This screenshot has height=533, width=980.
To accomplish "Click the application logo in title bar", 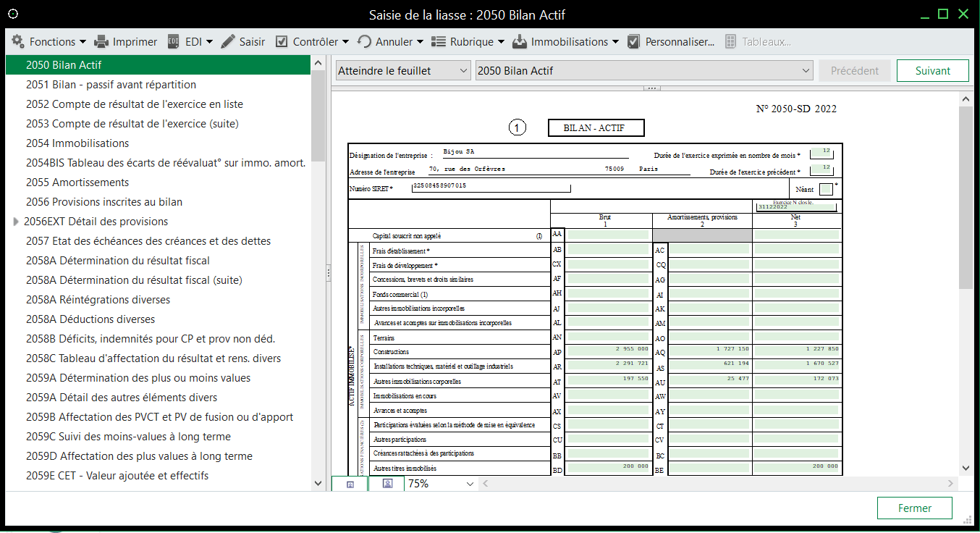I will (12, 14).
